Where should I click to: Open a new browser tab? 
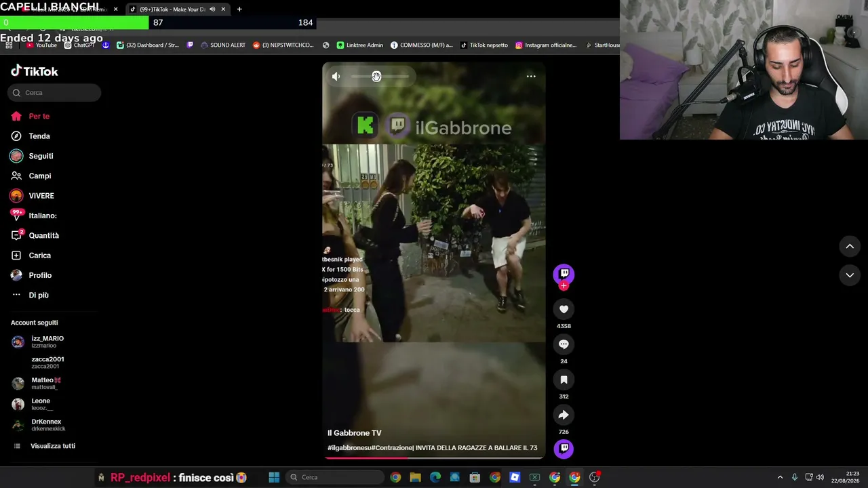[239, 9]
